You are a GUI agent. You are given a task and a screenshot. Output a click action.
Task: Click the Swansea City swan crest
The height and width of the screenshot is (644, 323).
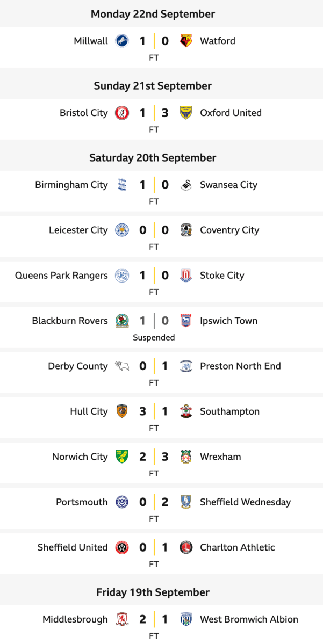(185, 185)
